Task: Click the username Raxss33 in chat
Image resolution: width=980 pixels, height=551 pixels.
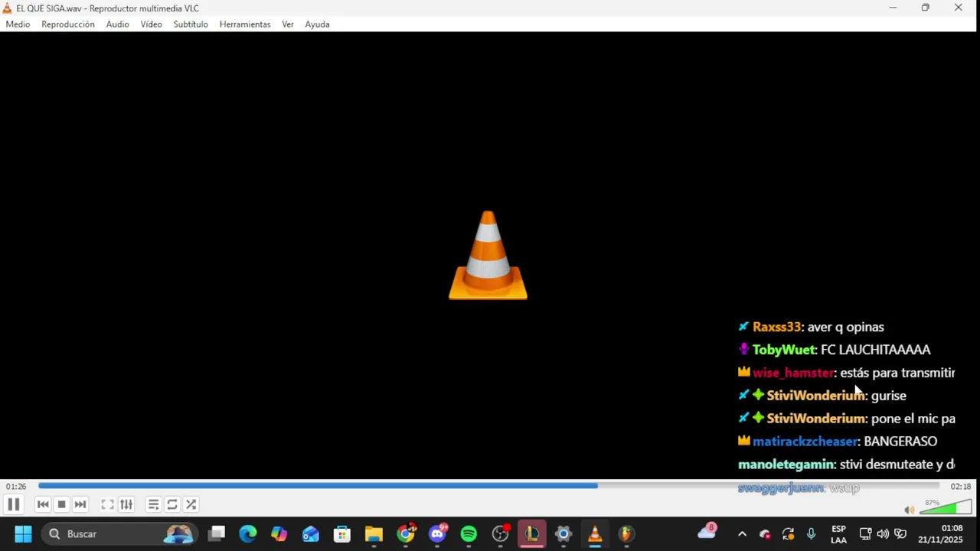Action: tap(777, 327)
